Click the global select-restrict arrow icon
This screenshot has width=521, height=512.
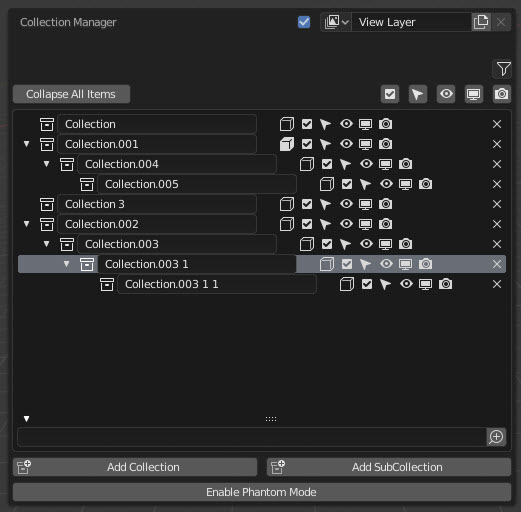click(418, 94)
